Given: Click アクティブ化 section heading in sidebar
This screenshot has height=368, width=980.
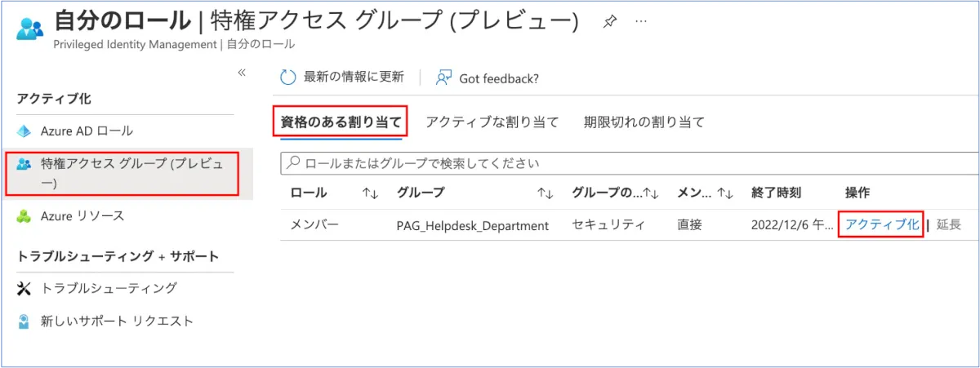Looking at the screenshot, I should 54,99.
